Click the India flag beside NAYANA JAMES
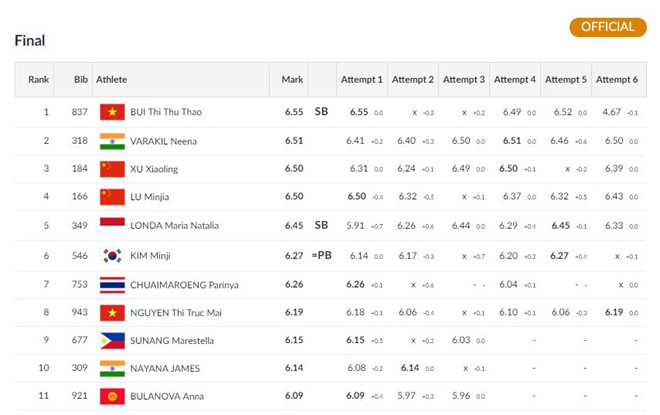The width and height of the screenshot is (660, 415). [x=112, y=369]
